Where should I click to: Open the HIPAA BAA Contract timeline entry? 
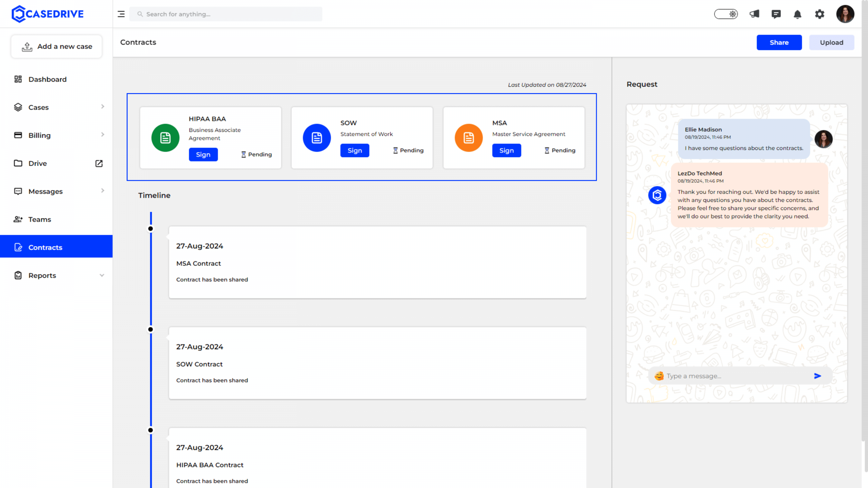(x=377, y=458)
